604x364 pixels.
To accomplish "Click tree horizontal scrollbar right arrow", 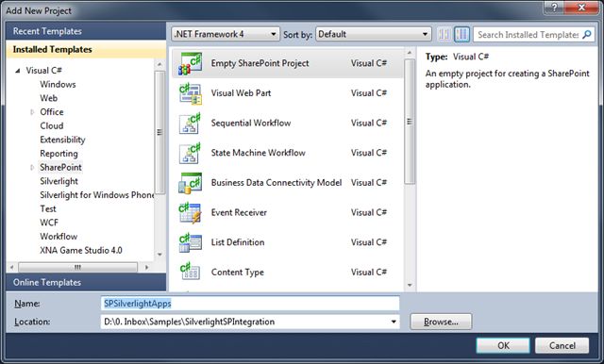I will click(146, 267).
